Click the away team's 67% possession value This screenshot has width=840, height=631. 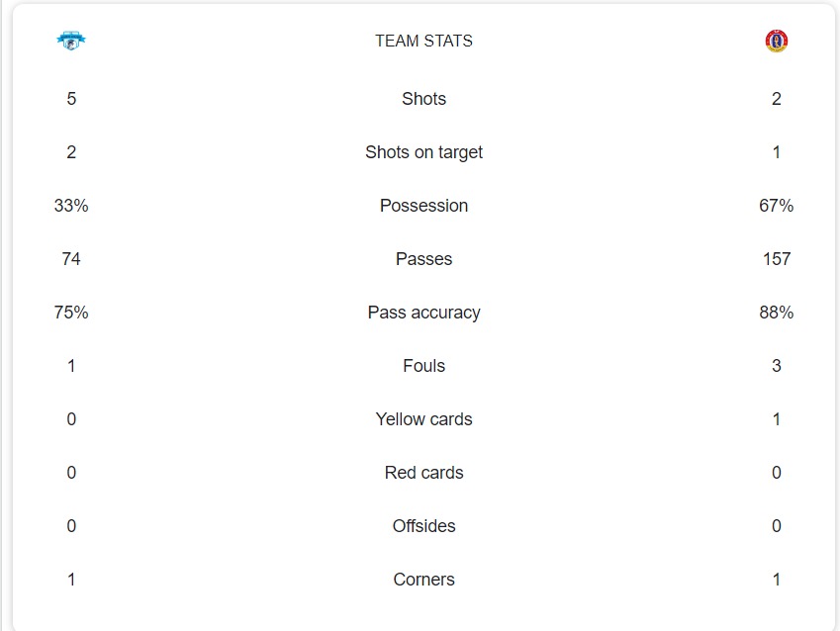point(777,206)
